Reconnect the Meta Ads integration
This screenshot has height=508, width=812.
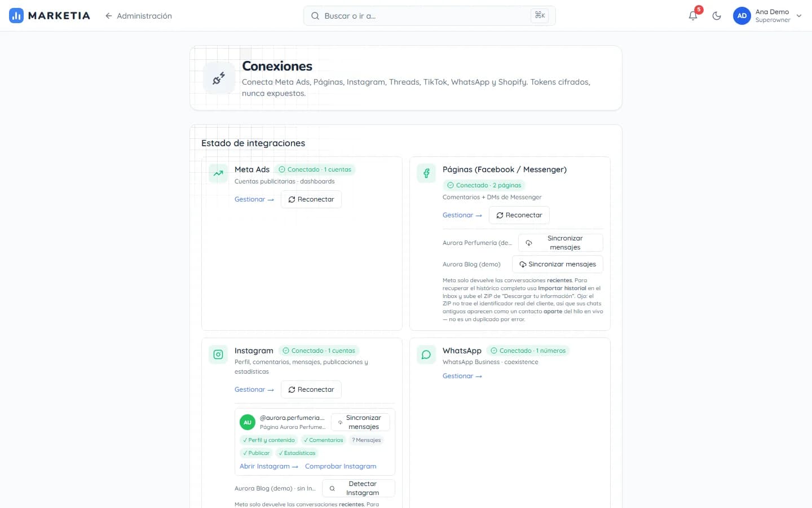coord(311,199)
